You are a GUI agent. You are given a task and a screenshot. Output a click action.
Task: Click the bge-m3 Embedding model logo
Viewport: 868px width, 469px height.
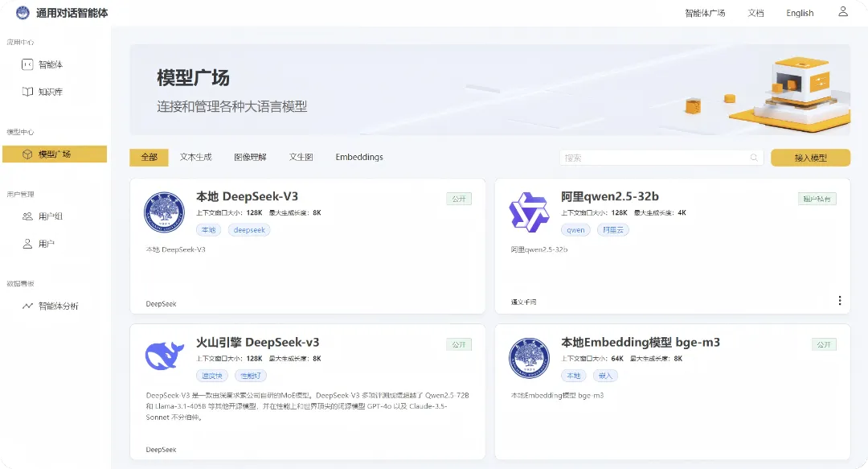pyautogui.click(x=529, y=358)
